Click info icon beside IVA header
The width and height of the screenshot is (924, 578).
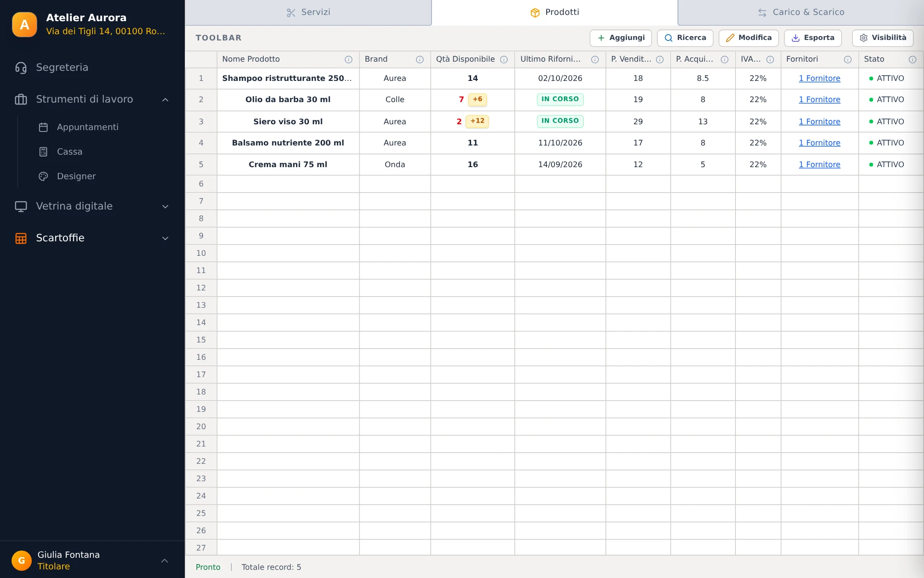click(770, 59)
